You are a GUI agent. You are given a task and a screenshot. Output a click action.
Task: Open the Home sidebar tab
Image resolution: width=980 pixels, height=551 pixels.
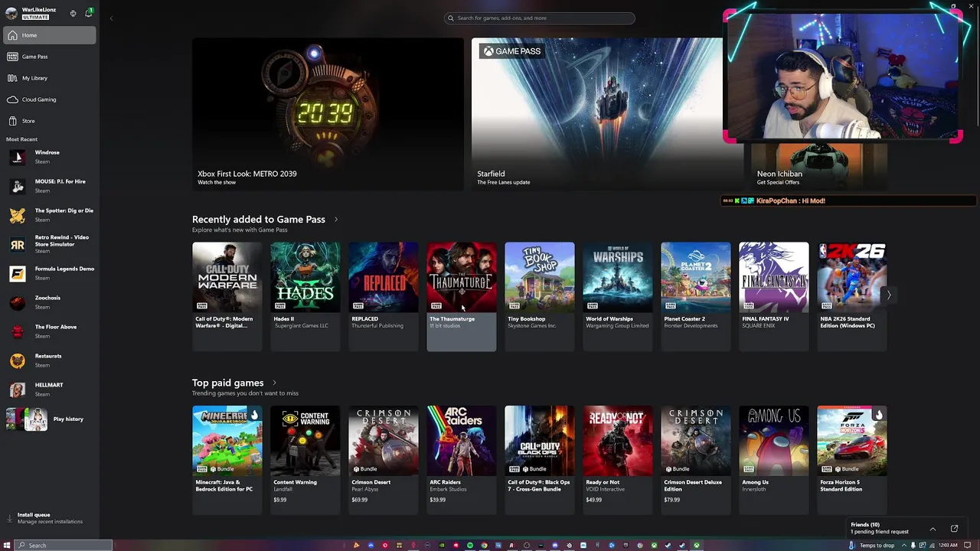50,35
